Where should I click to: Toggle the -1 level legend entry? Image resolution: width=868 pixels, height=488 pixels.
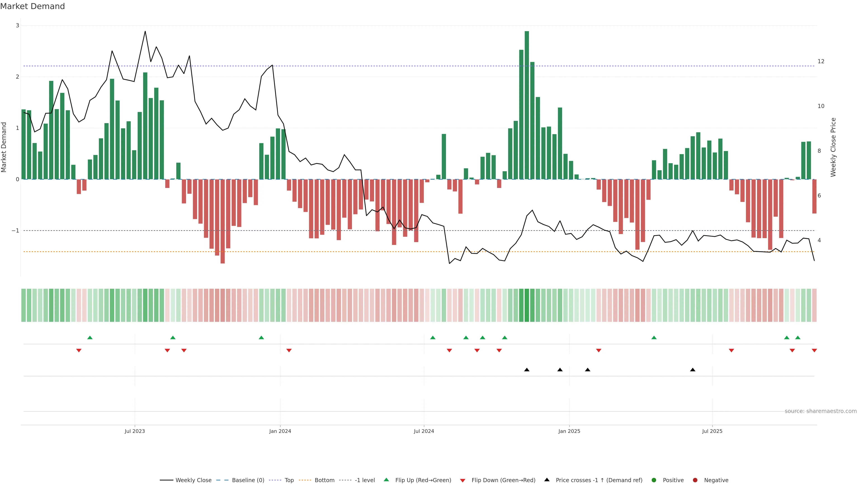point(365,480)
